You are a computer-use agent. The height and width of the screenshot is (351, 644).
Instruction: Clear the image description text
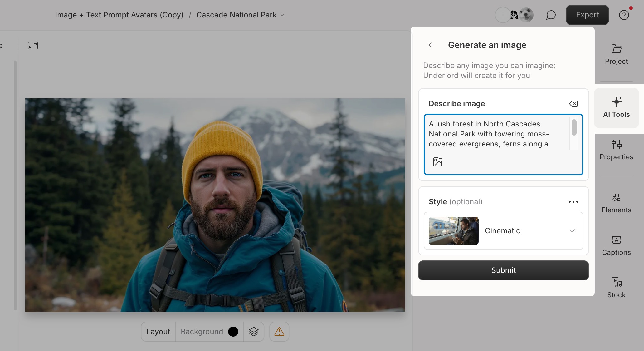(x=573, y=103)
